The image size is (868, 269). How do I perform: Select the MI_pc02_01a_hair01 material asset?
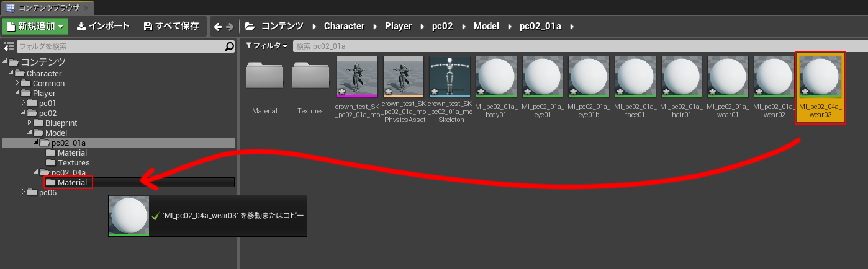682,77
